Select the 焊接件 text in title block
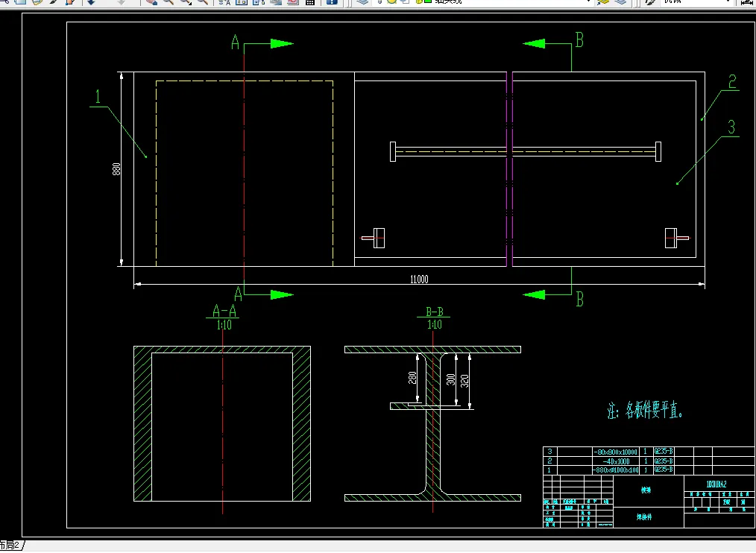Screen dimensions: 756x553 tap(644, 516)
